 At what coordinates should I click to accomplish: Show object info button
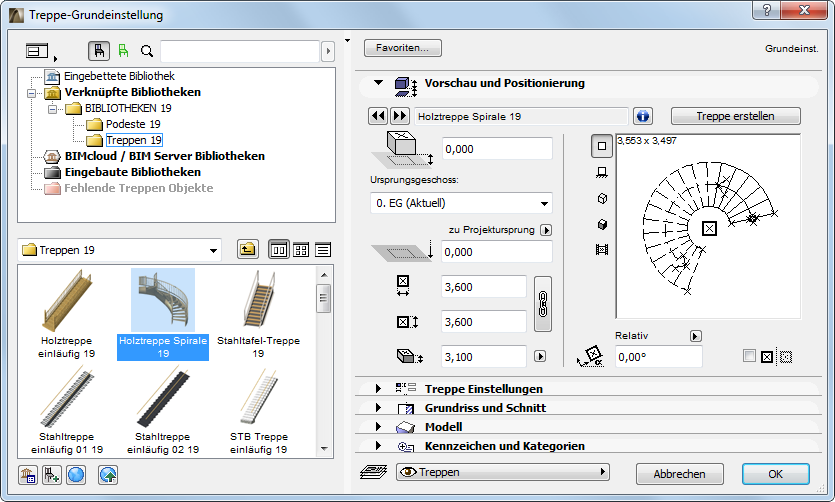pyautogui.click(x=643, y=116)
